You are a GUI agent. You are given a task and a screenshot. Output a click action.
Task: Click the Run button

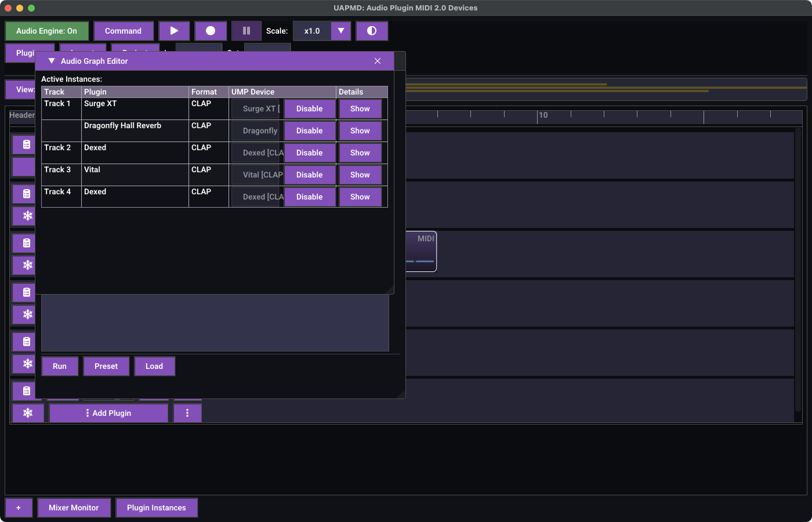point(60,366)
